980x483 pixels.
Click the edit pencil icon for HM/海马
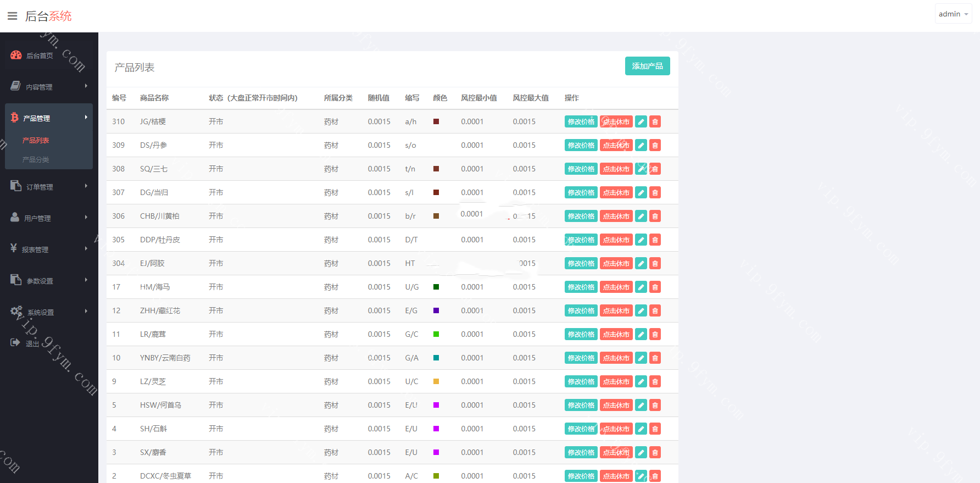pyautogui.click(x=641, y=287)
